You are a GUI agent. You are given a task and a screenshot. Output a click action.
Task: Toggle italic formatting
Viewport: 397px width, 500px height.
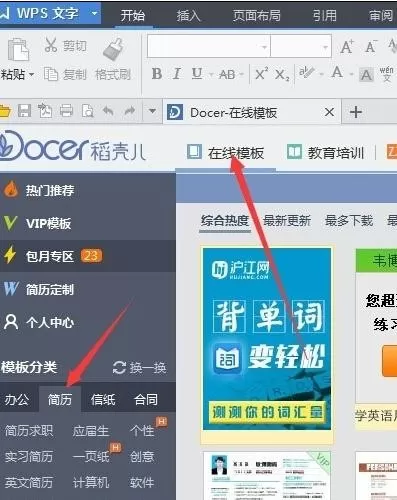tap(177, 74)
